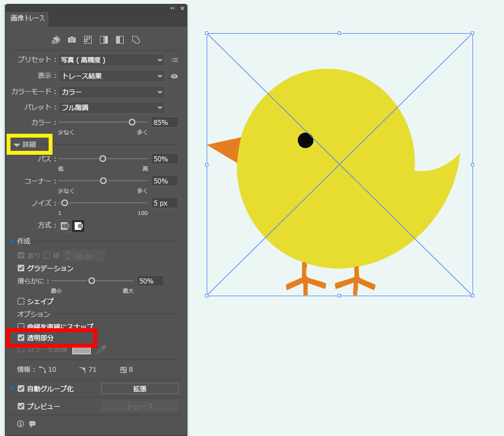Select the overlapping paths method icon
Screen dimensions: 504x436
pyautogui.click(x=78, y=226)
